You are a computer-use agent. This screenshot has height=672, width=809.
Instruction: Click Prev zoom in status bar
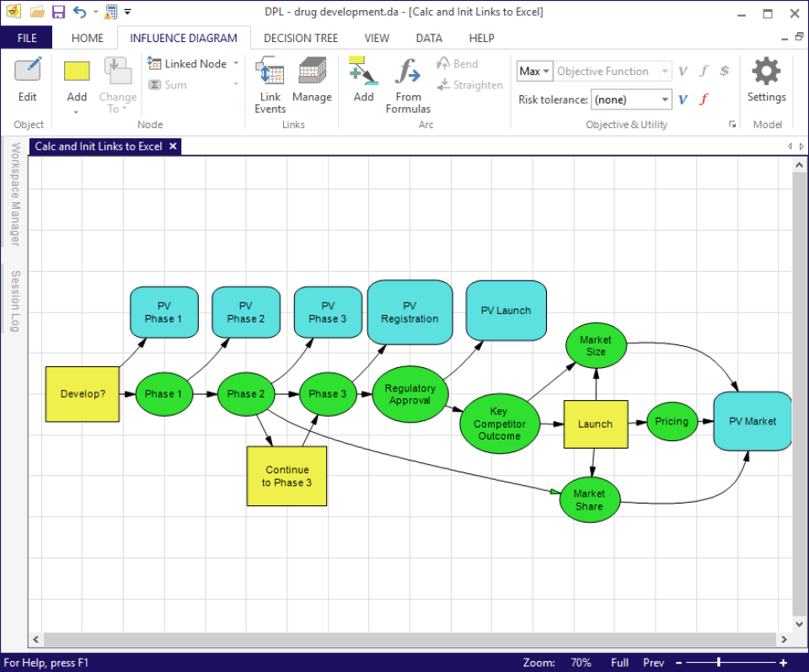(x=653, y=663)
